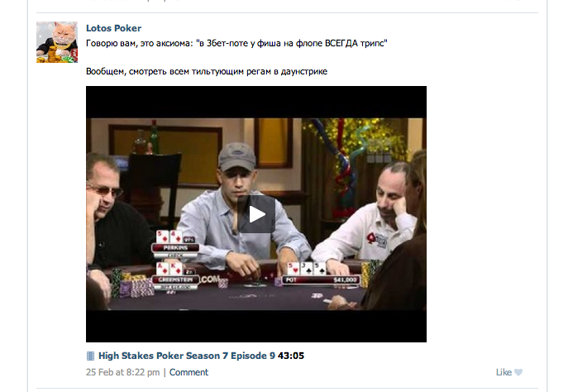Open the Lotos Poker author profile link
The width and height of the screenshot is (573, 392).
coord(113,28)
